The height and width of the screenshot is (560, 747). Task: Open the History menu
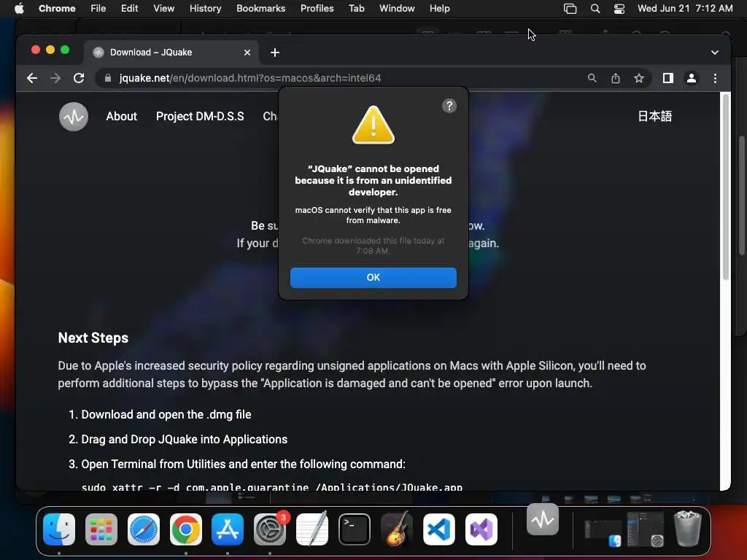205,9
